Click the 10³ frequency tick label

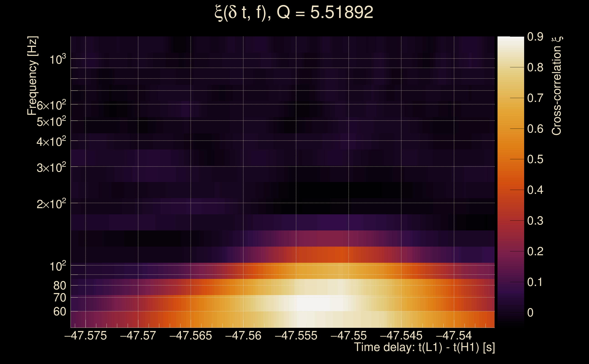click(58, 59)
